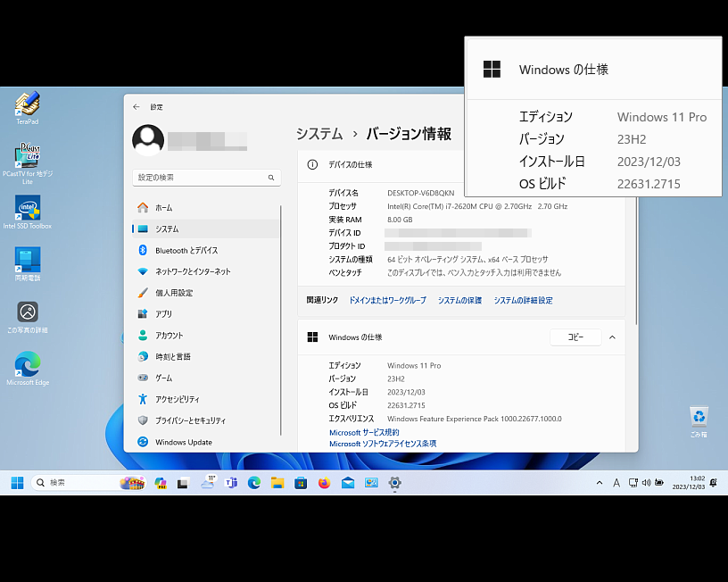Screen dimensions: 728x582
Task: Click the main content scrollbar in Settings
Action: tap(636, 260)
